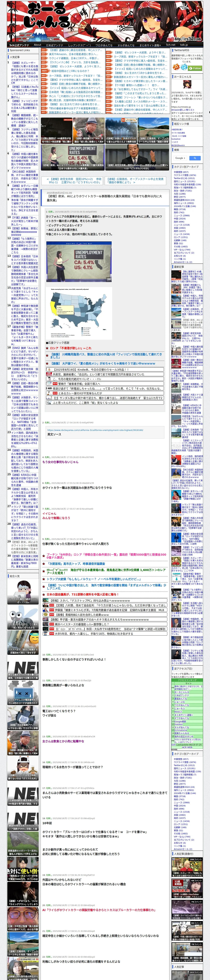
Task: Click the Google search input field
Action: [x=180, y=158]
